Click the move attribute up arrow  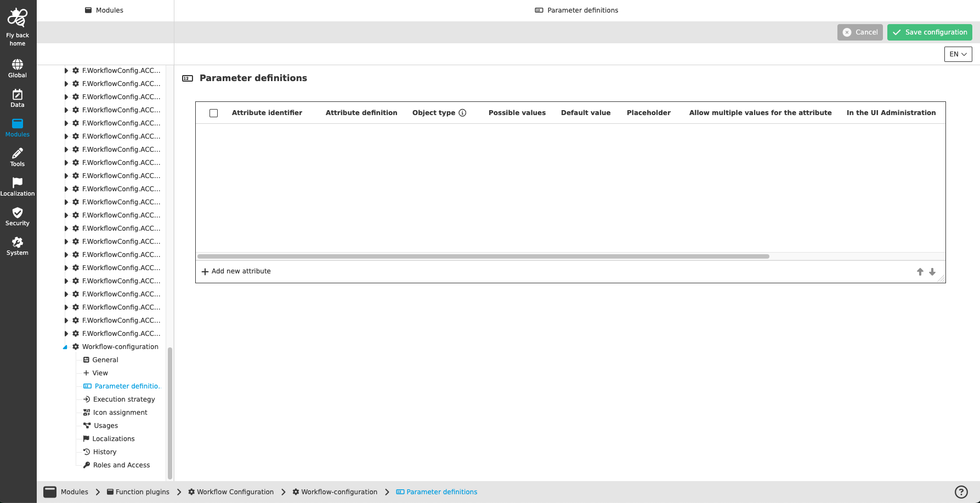[x=920, y=271]
